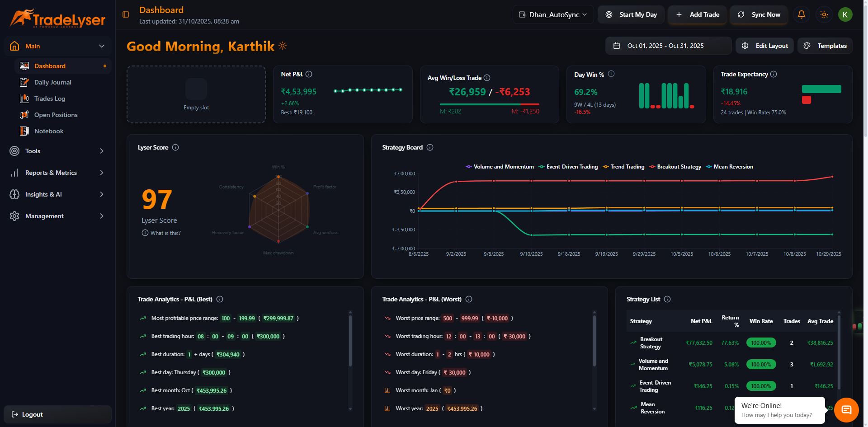This screenshot has height=427, width=868.
Task: Collapse the sidebar with the panel toggle
Action: [125, 14]
